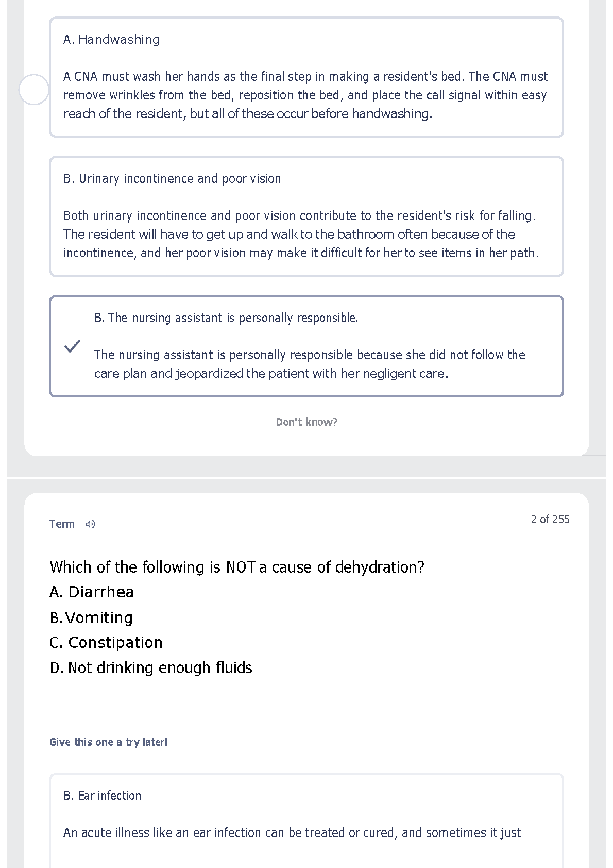Click the "A. Diarrhea" option line
This screenshot has width=613, height=868.
coord(92,592)
